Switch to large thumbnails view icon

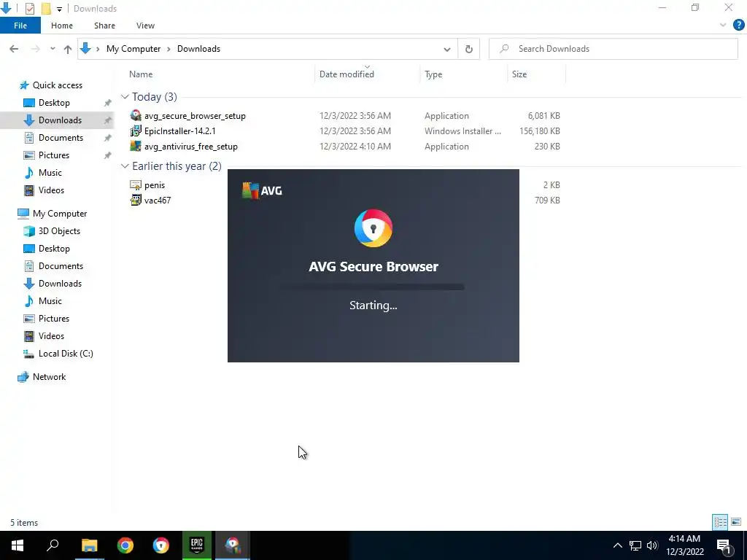(736, 522)
